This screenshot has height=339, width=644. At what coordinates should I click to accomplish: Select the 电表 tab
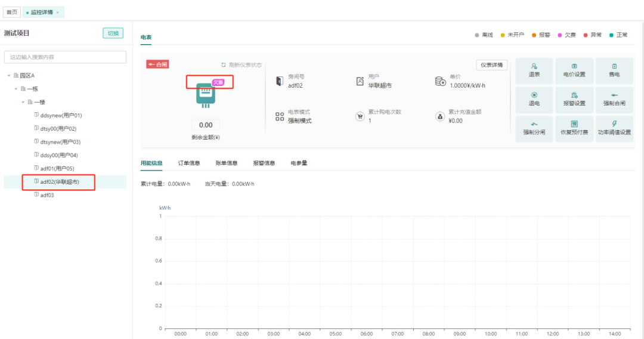coord(146,38)
